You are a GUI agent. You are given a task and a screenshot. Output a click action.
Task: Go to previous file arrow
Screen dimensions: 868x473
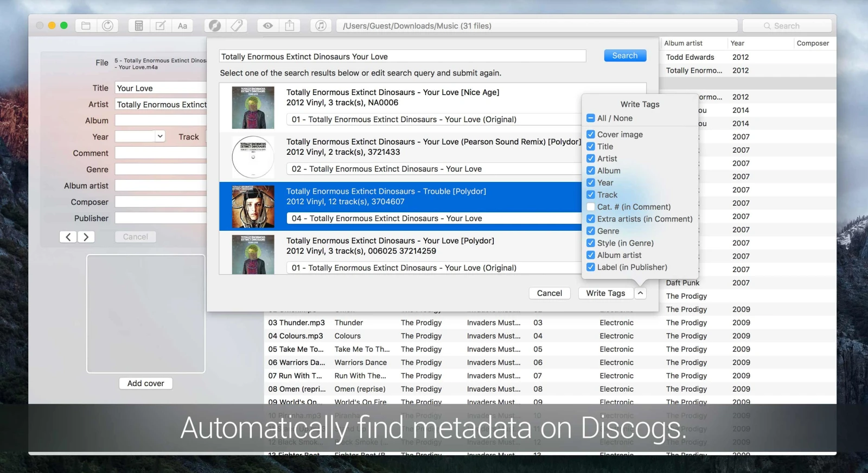pos(68,237)
